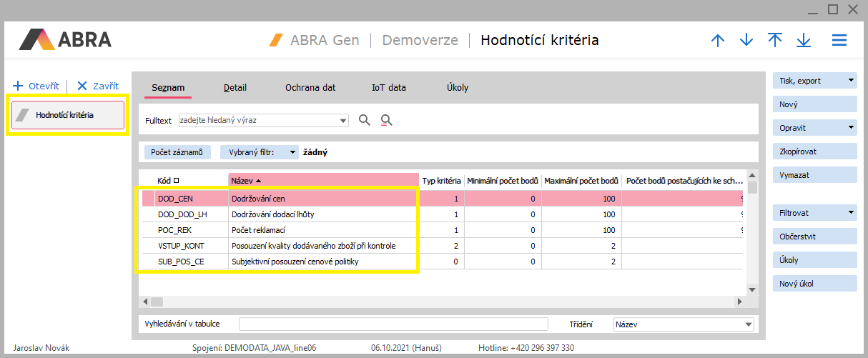The width and height of the screenshot is (868, 358).
Task: Click the advanced search magnifier icon
Action: (x=387, y=120)
